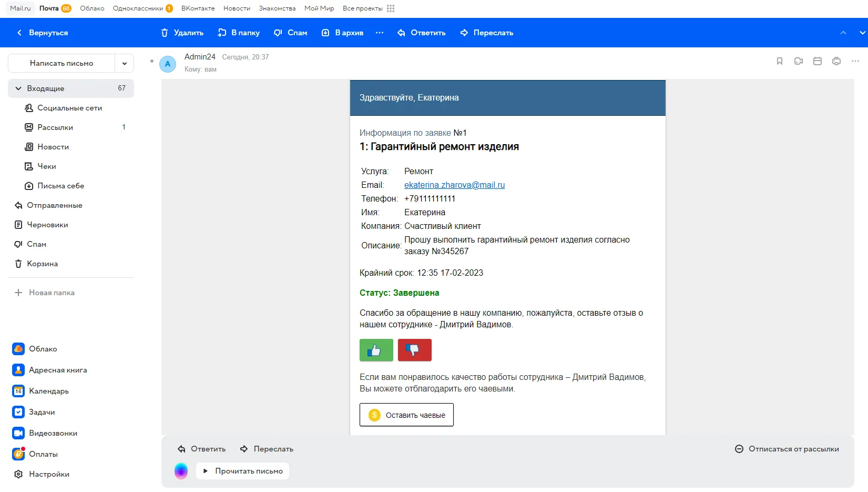
Task: Open the Календарь app
Action: (x=40, y=391)
